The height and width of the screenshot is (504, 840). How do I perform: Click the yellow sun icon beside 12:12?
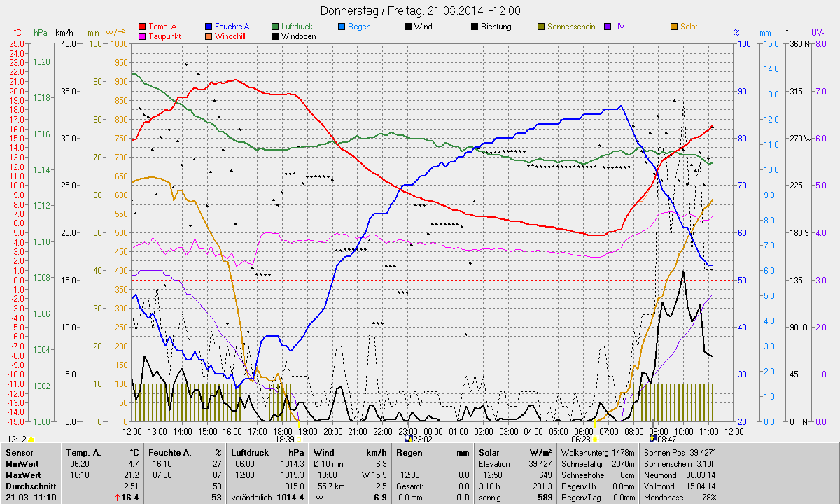click(31, 440)
